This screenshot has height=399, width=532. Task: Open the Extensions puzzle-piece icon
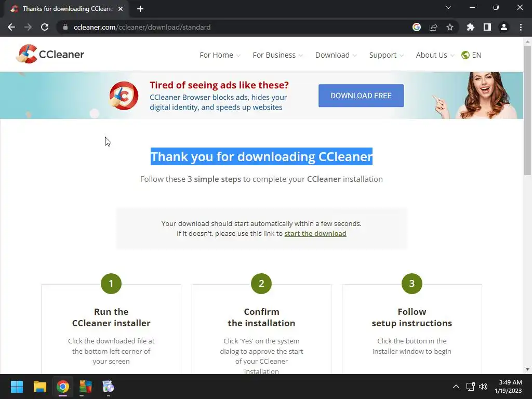471,27
